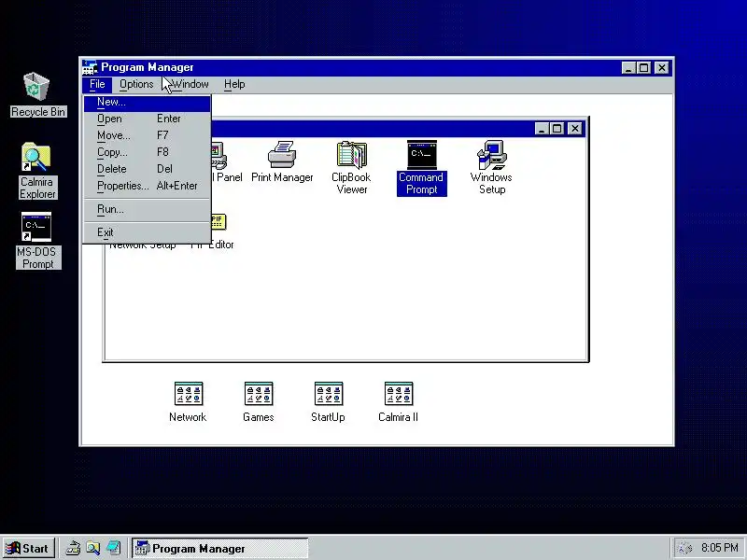Viewport: 747px width, 560px height.
Task: Click the partly hidden PIF Editor label
Action: (x=212, y=245)
